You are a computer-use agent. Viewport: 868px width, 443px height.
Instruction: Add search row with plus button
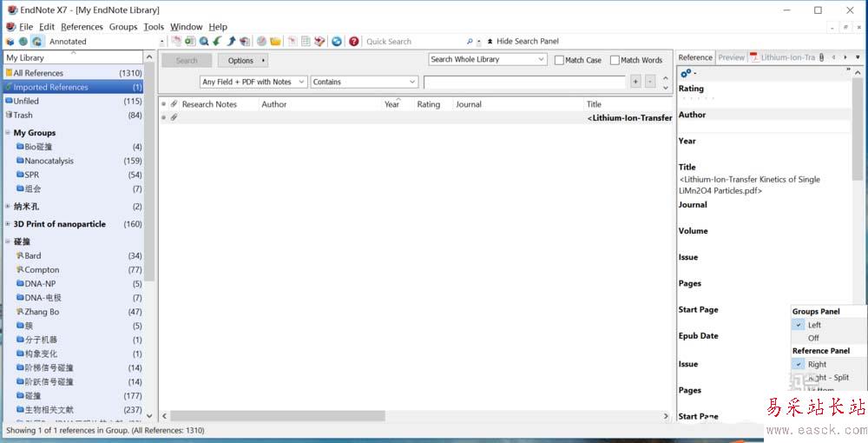pos(635,82)
